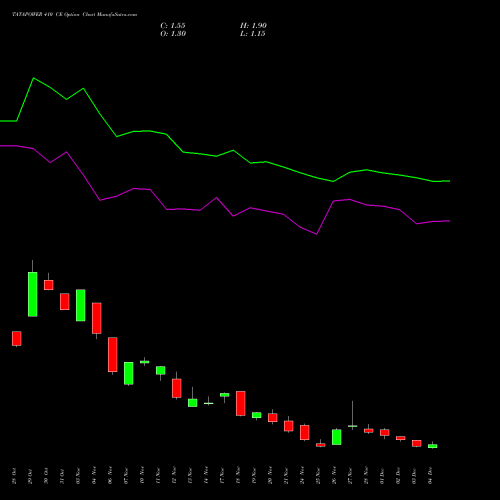Click the red candle for 28 Oct
The width and height of the screenshot is (500, 500).
[17, 338]
